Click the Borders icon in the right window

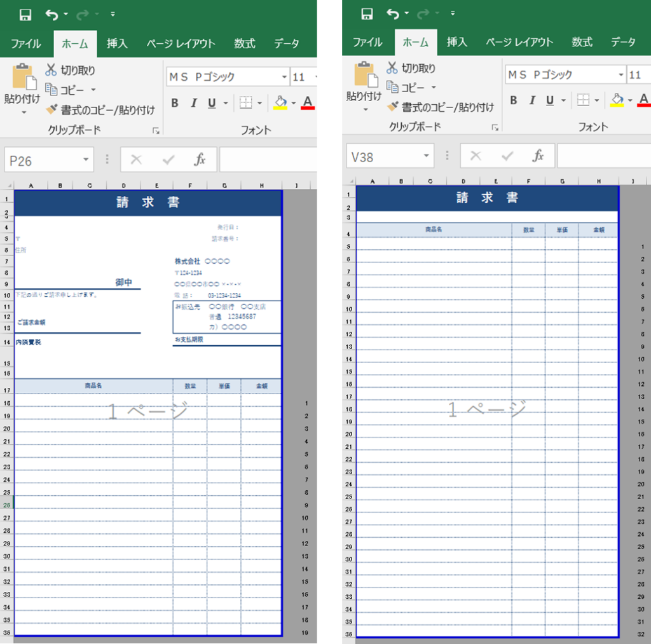coord(584,100)
